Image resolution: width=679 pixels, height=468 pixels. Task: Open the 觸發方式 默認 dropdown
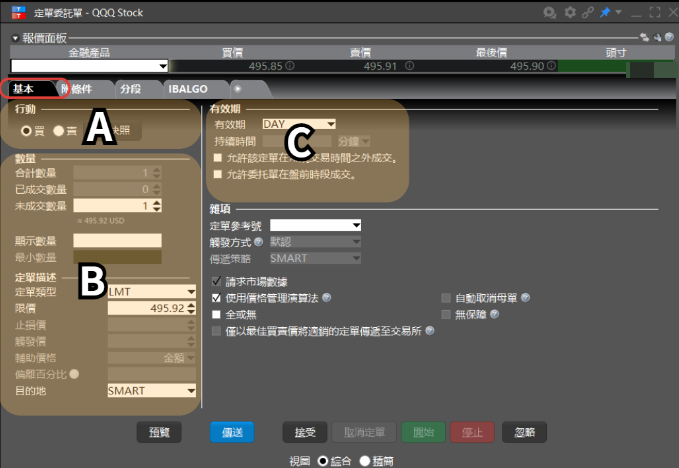click(315, 242)
